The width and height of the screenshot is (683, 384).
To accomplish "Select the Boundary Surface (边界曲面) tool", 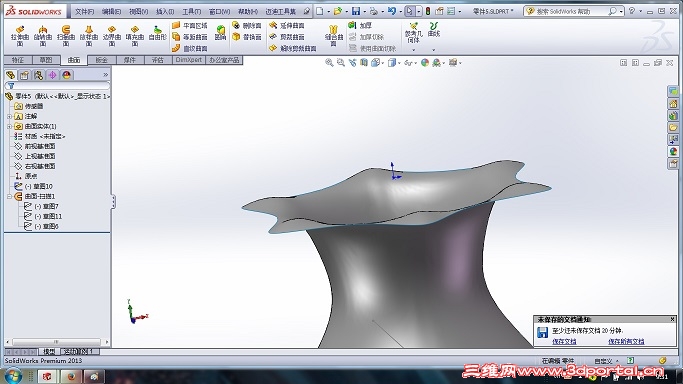I will pos(112,35).
